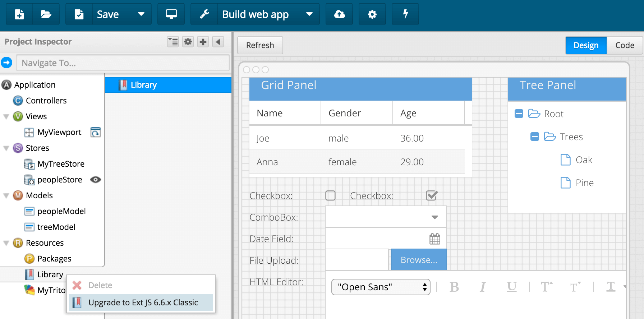
Task: Select Library item under Resources
Action: (50, 274)
